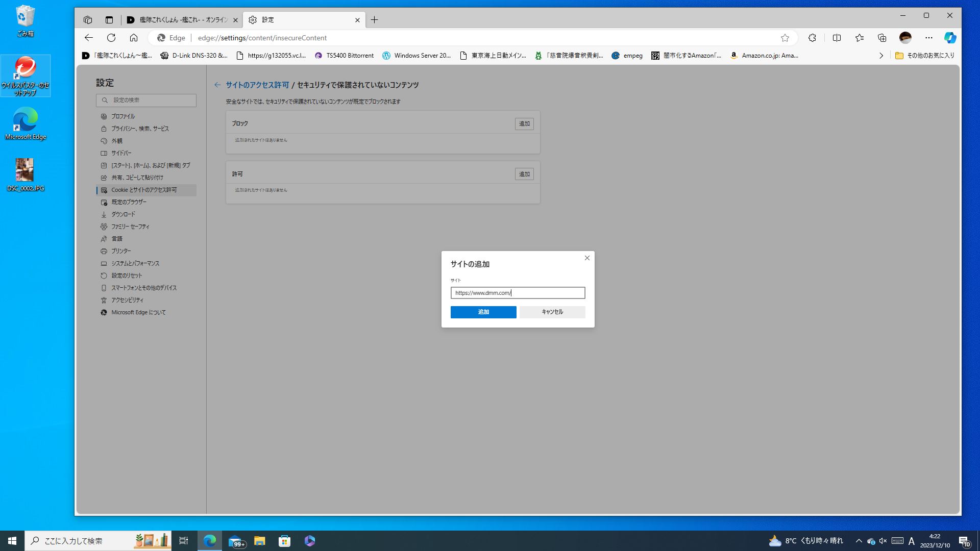Viewport: 980px width, 551px height.
Task: Open favorites list icon
Action: click(860, 38)
